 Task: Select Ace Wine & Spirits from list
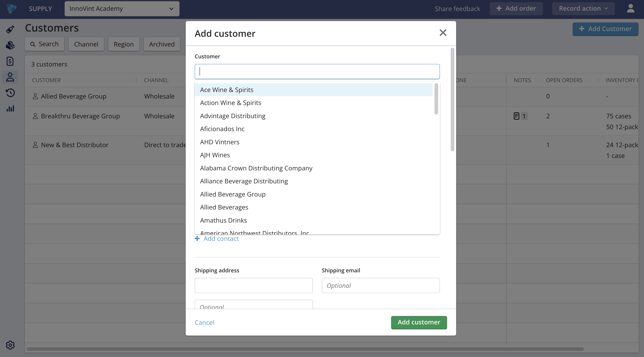click(314, 90)
